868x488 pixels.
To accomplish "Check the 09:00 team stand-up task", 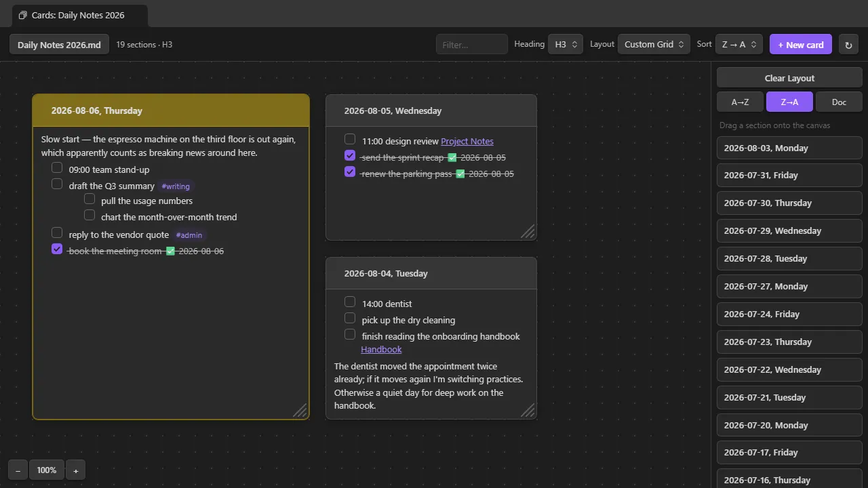I will [x=57, y=168].
